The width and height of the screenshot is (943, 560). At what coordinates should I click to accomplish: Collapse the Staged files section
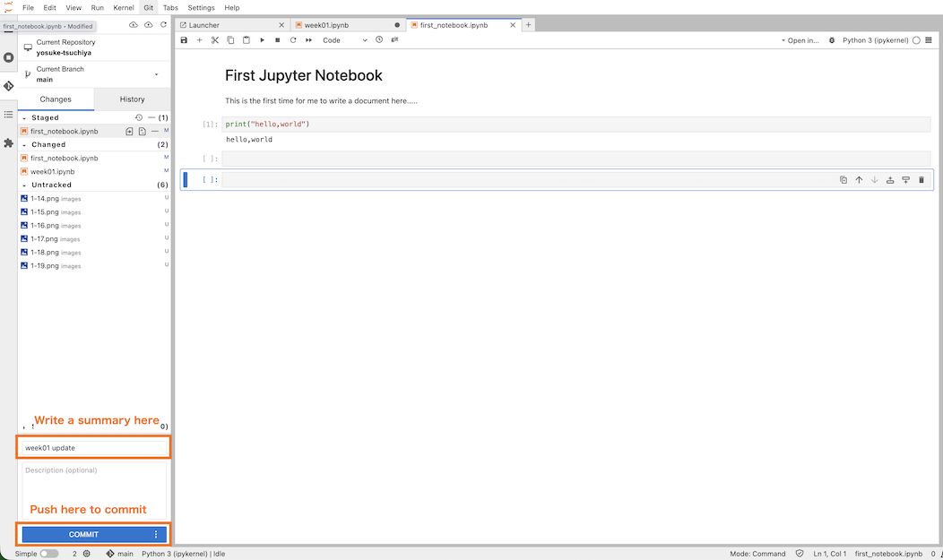[x=24, y=117]
